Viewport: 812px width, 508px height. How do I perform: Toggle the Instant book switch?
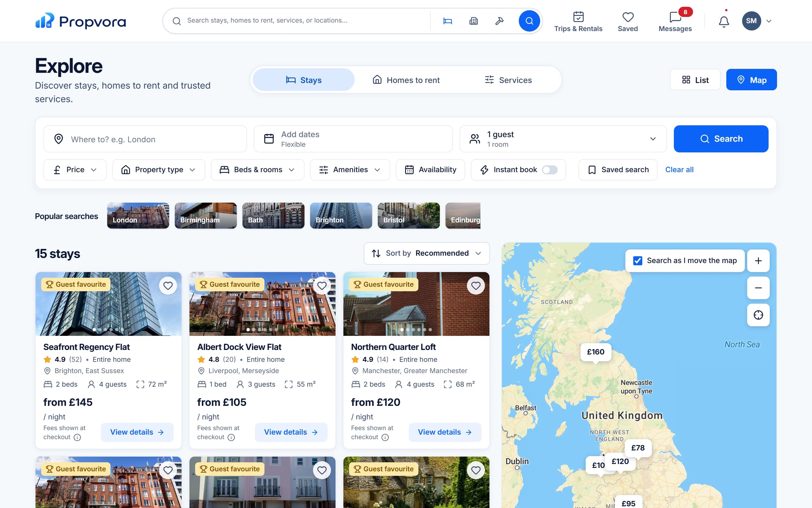tap(550, 170)
